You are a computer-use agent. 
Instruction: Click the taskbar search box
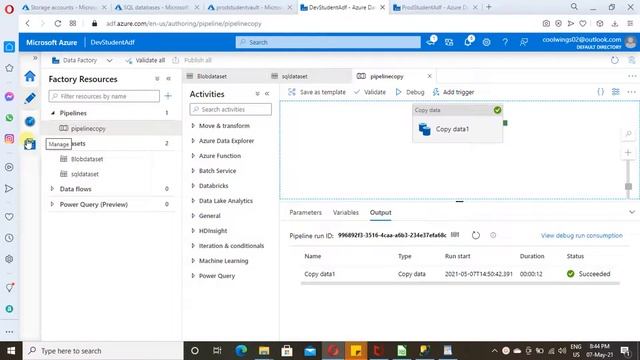[103, 351]
